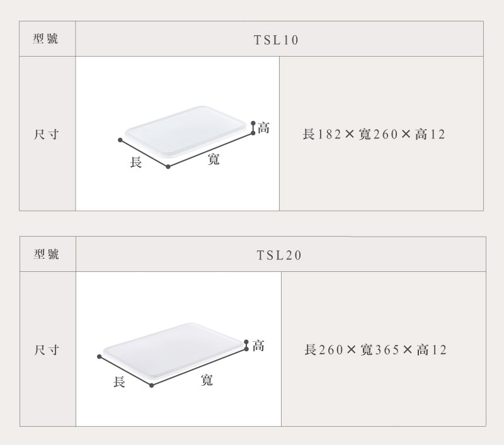Click the TSL10 diagram's bottom corner dot
Viewport: 504px width, 445px height.
168,167
